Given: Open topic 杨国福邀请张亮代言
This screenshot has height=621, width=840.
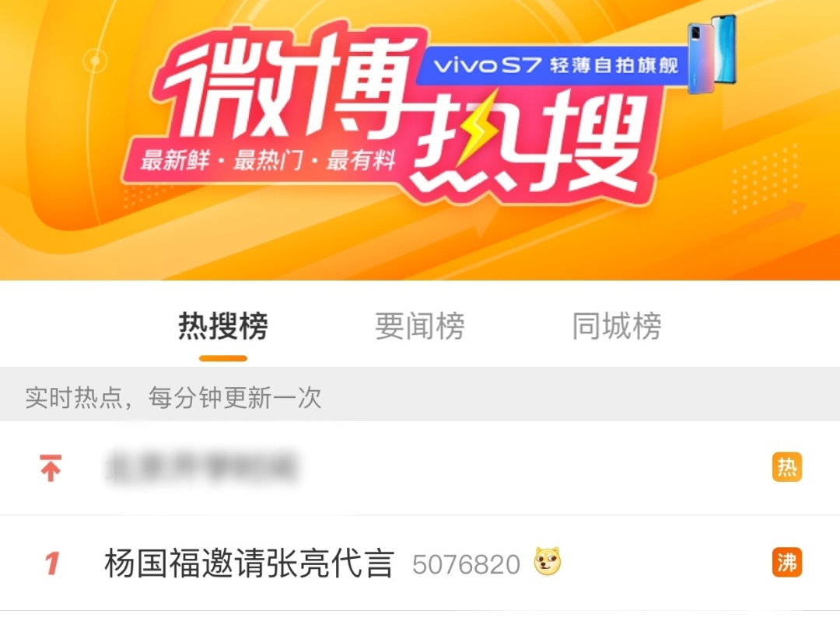Looking at the screenshot, I should (249, 563).
